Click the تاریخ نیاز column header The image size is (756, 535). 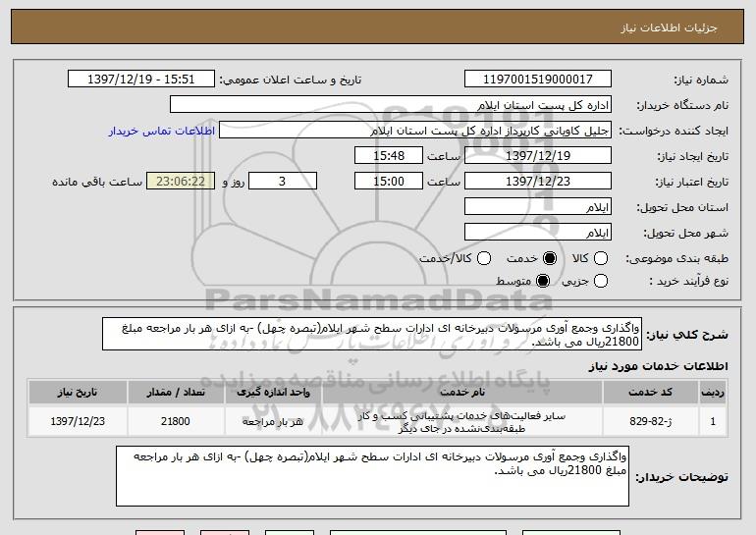click(x=78, y=393)
